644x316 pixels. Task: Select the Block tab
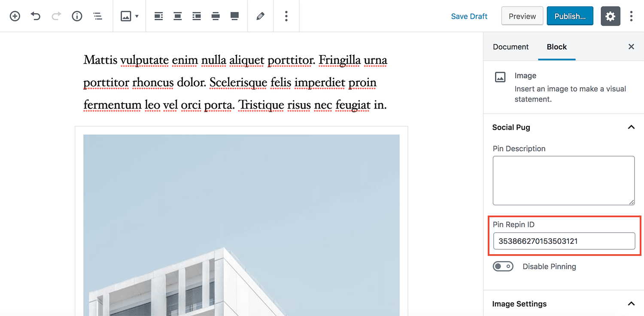coord(557,46)
